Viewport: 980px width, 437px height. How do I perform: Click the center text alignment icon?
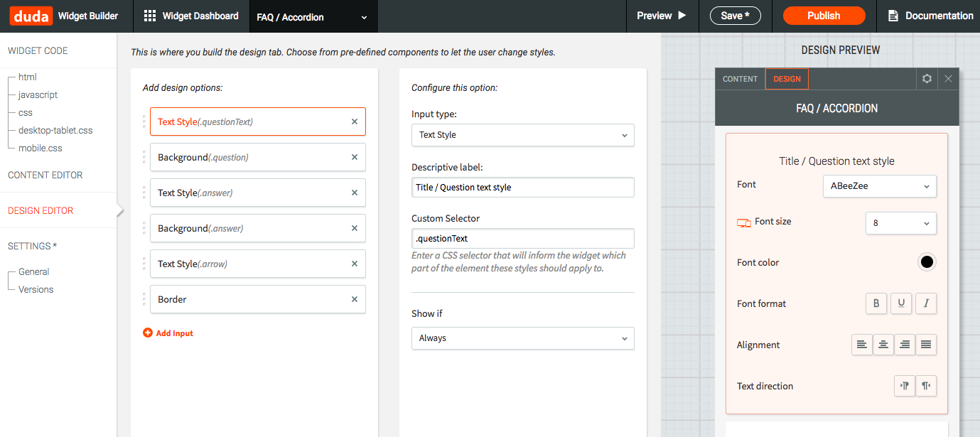pyautogui.click(x=883, y=345)
